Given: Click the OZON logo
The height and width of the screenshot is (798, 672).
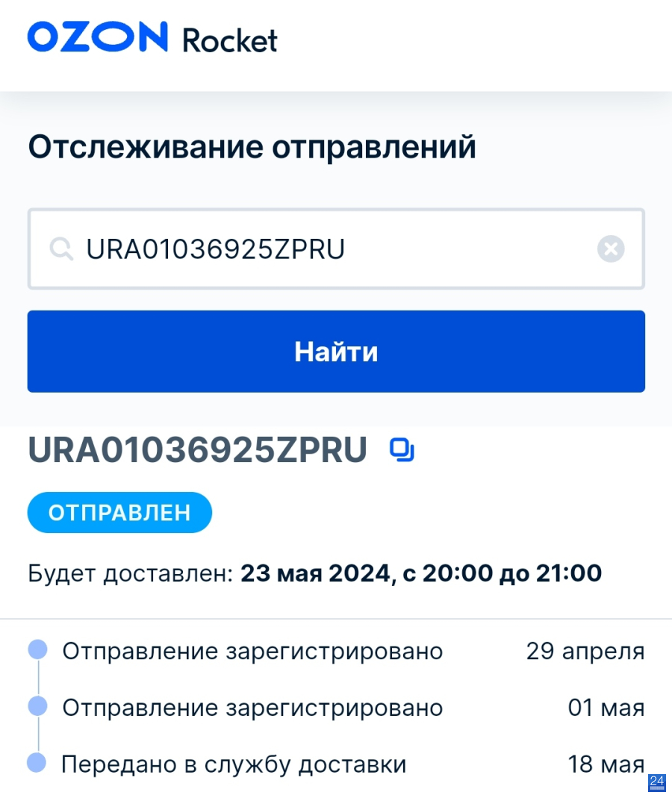Looking at the screenshot, I should pyautogui.click(x=97, y=37).
